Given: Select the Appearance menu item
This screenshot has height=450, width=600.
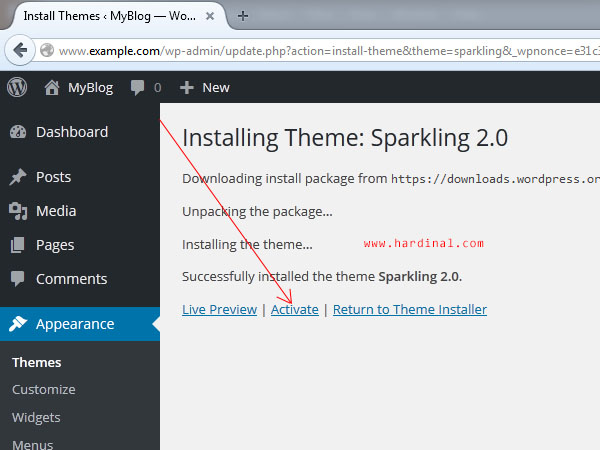Looking at the screenshot, I should tap(80, 324).
